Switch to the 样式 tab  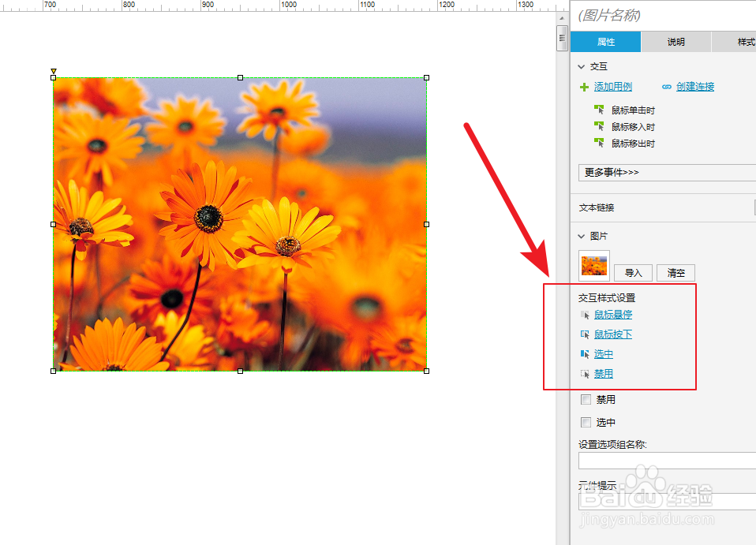click(x=735, y=42)
